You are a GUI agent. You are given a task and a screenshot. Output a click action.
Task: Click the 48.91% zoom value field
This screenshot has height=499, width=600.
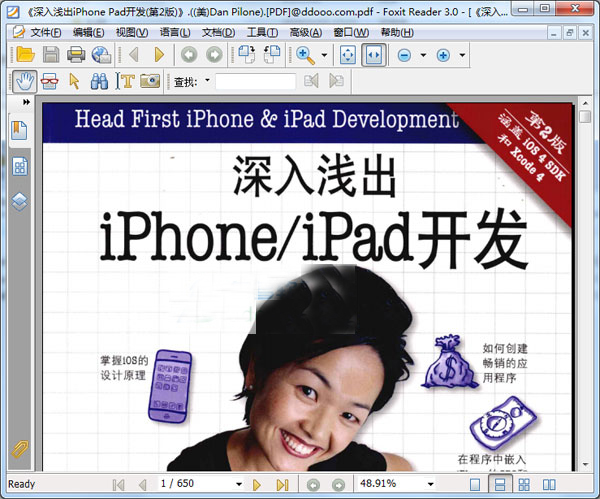390,484
